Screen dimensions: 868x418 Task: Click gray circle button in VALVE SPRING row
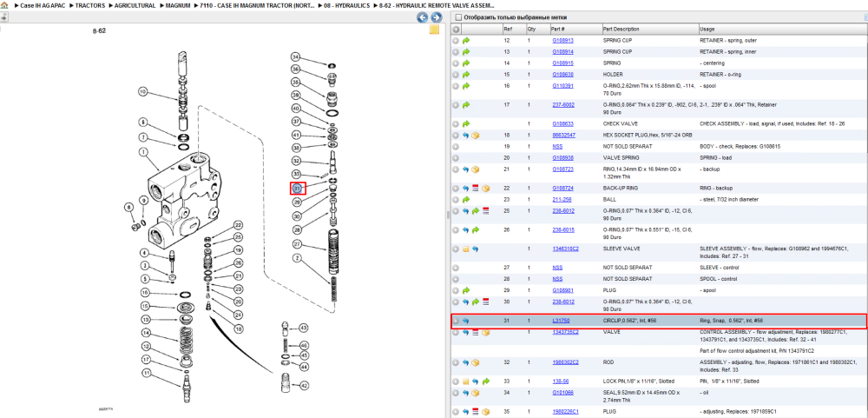(x=456, y=158)
